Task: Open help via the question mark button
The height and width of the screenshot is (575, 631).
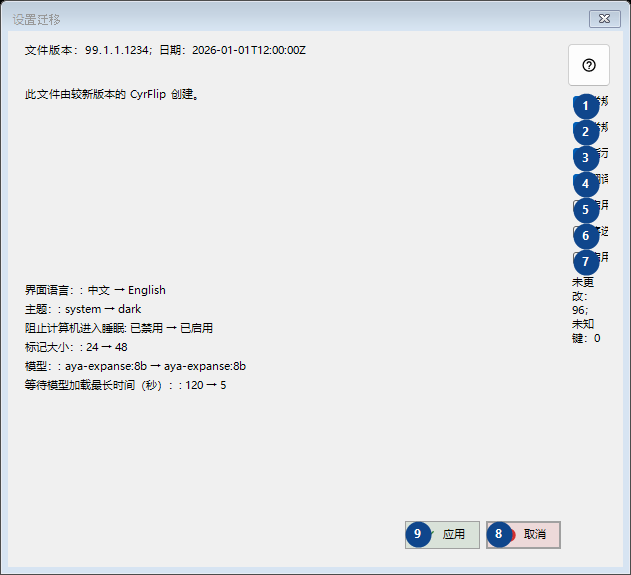Action: 589,65
